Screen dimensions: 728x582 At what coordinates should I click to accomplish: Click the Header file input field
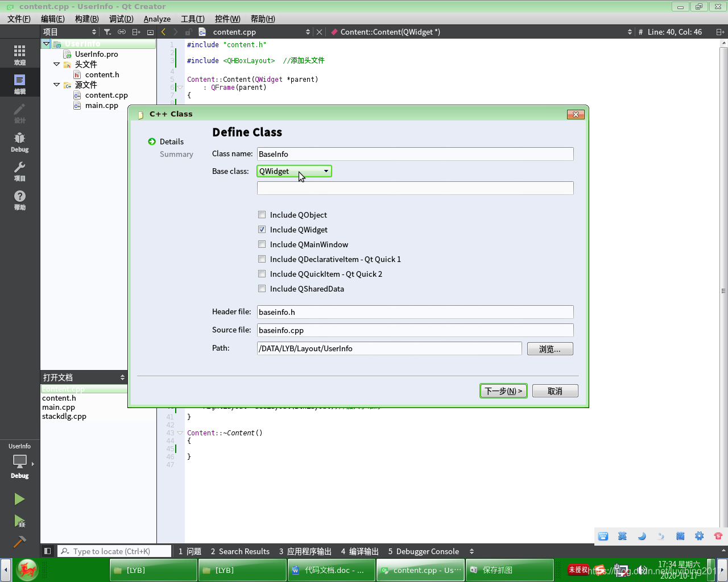coord(415,312)
